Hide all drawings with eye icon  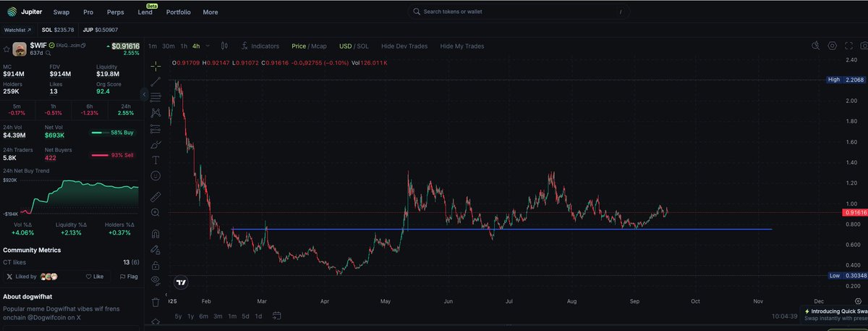click(156, 281)
